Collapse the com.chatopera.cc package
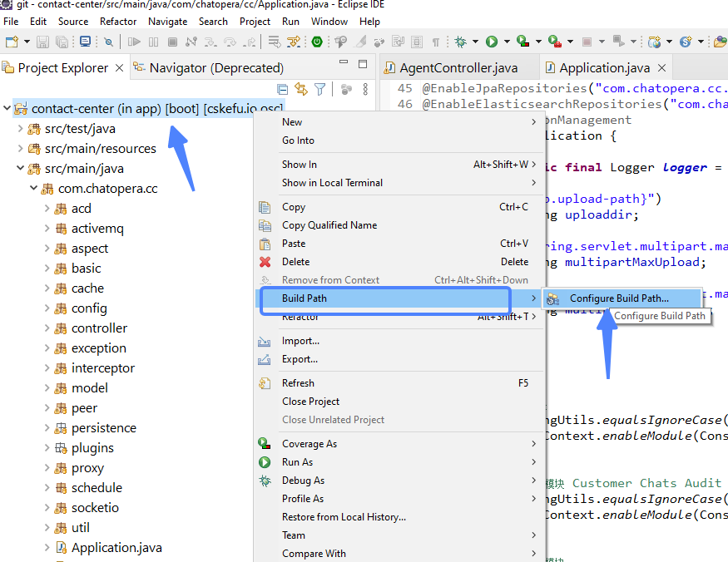 pyautogui.click(x=33, y=188)
